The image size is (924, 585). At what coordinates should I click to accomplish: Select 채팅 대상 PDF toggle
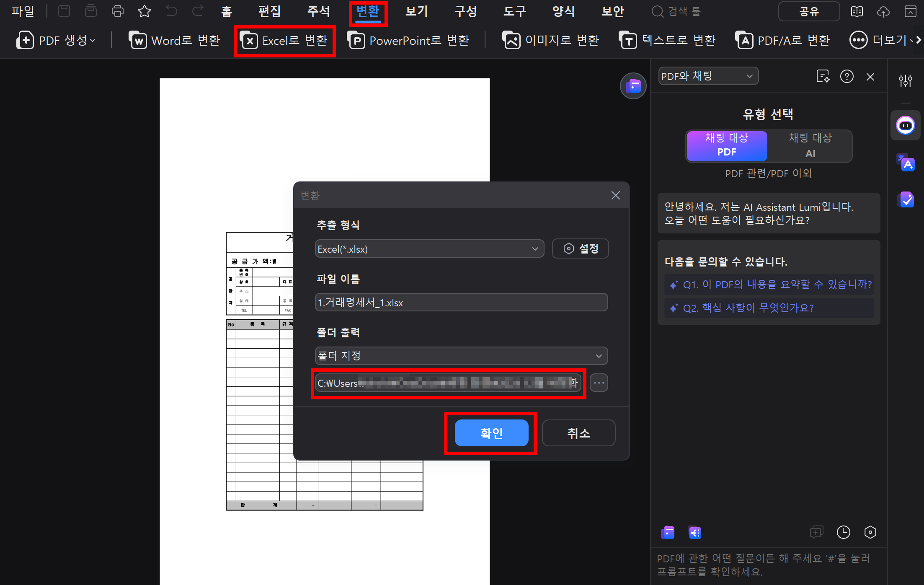click(x=727, y=145)
